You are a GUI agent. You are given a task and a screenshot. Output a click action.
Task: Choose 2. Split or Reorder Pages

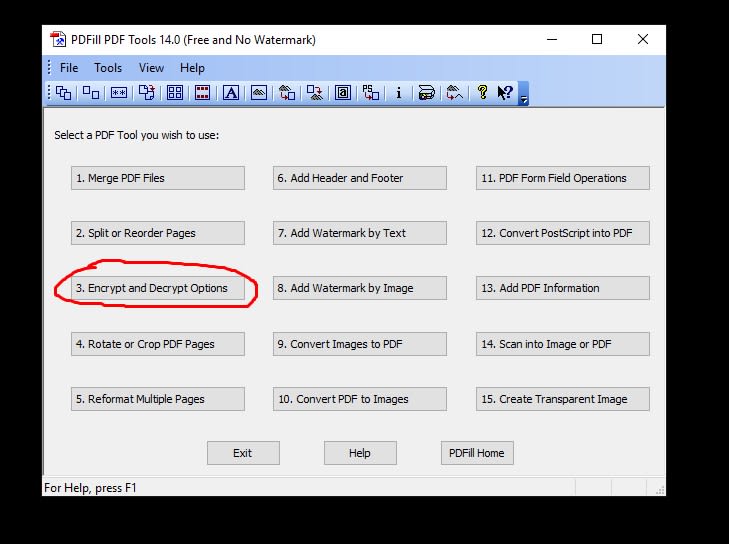click(158, 233)
